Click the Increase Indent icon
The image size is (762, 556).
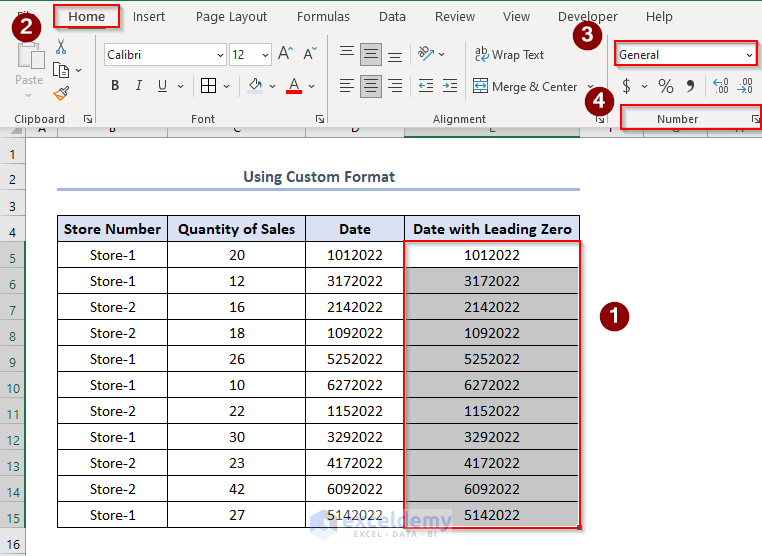coord(452,86)
